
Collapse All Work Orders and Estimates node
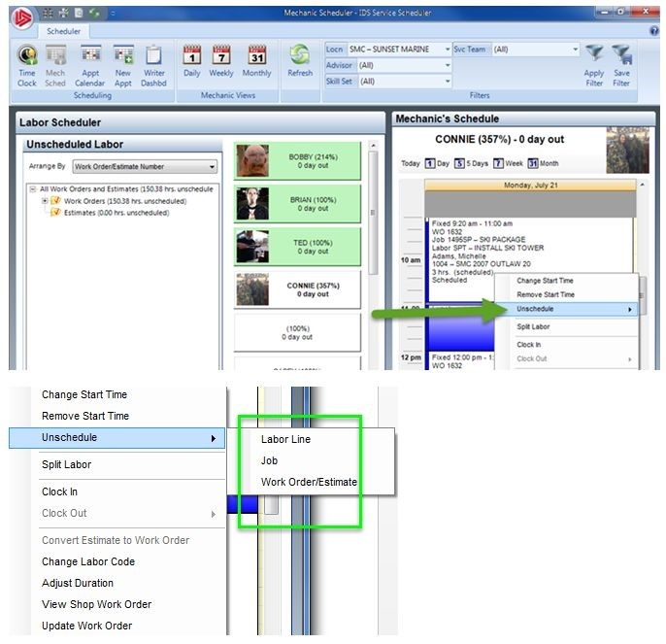32,189
